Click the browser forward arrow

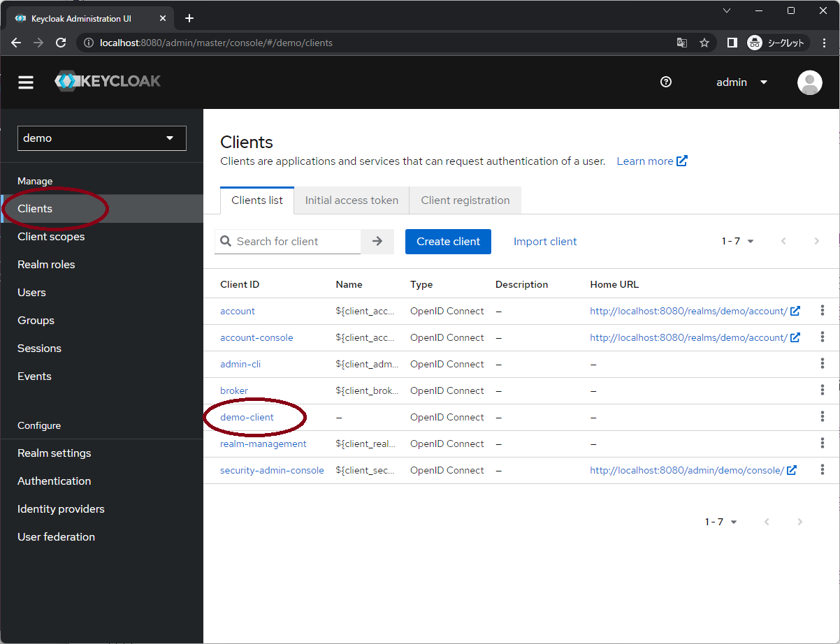38,43
